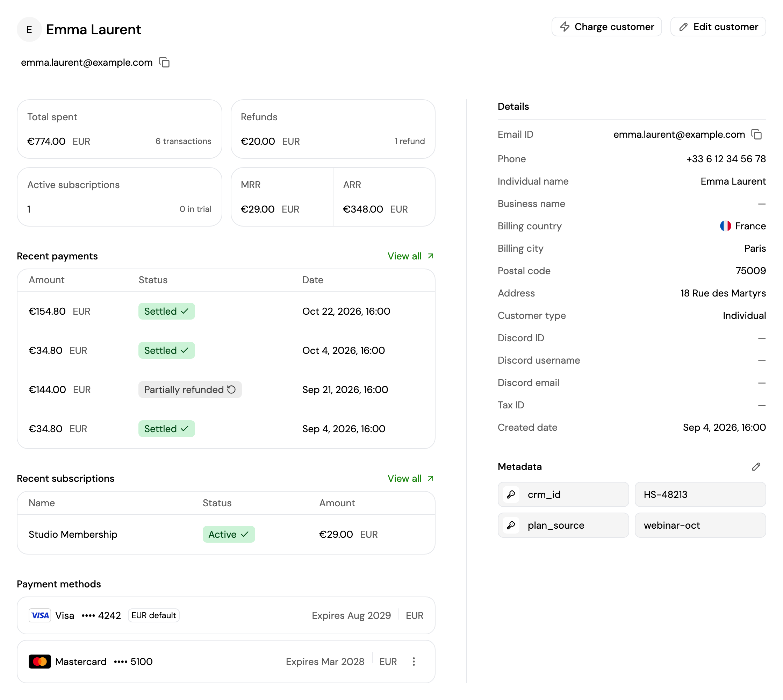View all recent payments
783x700 pixels.
410,256
